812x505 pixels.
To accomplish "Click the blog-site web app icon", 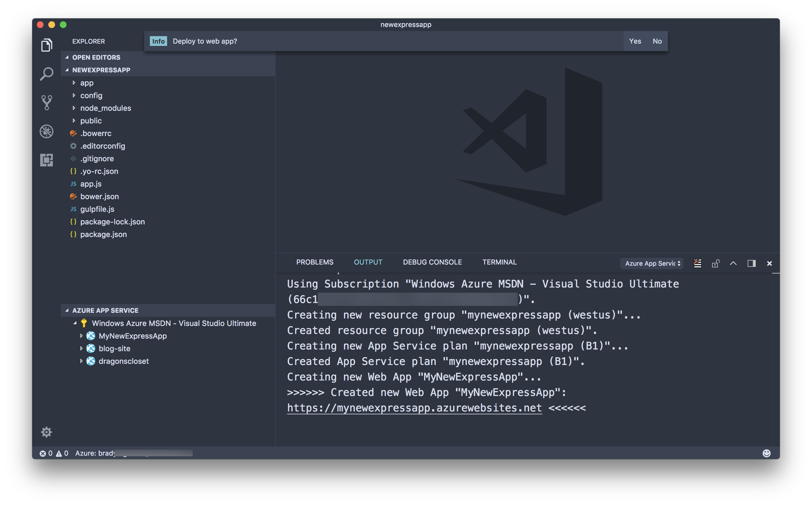I will (x=90, y=348).
